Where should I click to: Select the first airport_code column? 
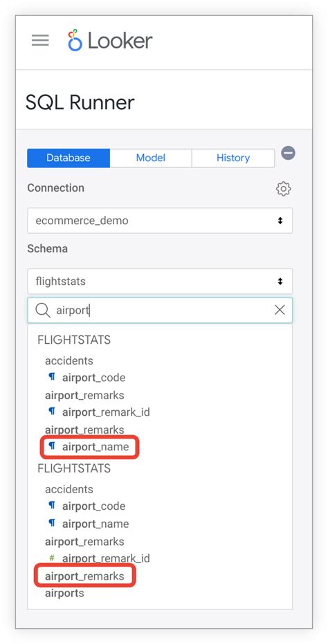tap(93, 378)
